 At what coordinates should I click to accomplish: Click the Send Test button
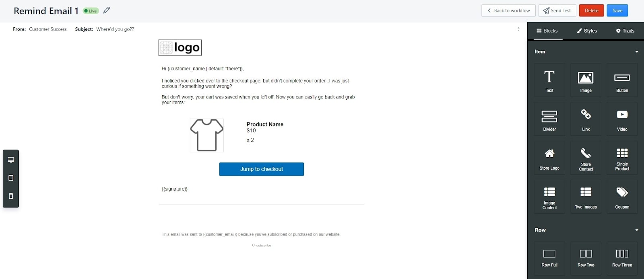(557, 10)
